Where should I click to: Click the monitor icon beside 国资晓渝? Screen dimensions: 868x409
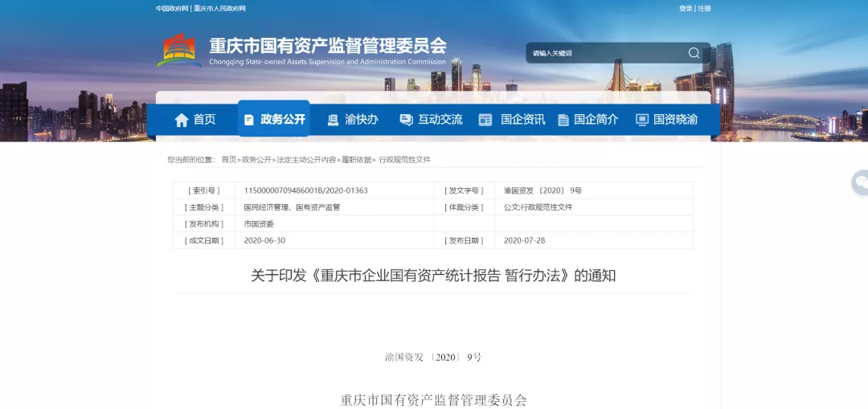click(641, 120)
